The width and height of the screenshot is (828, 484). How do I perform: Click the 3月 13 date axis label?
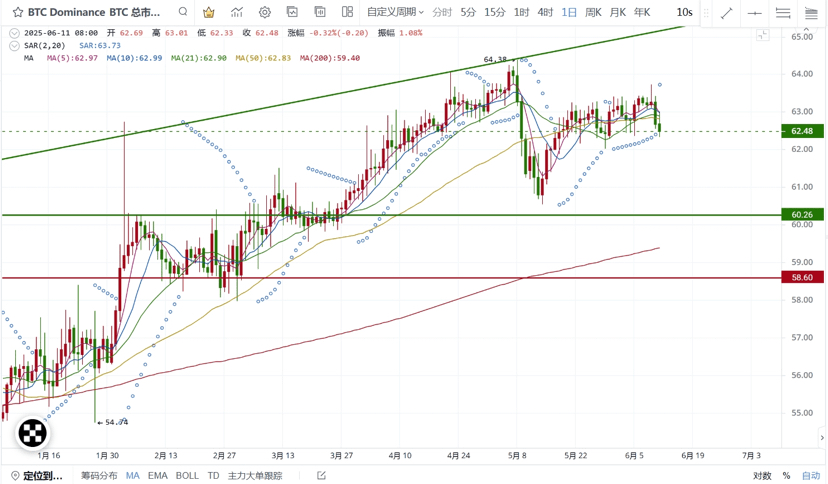pyautogui.click(x=283, y=455)
